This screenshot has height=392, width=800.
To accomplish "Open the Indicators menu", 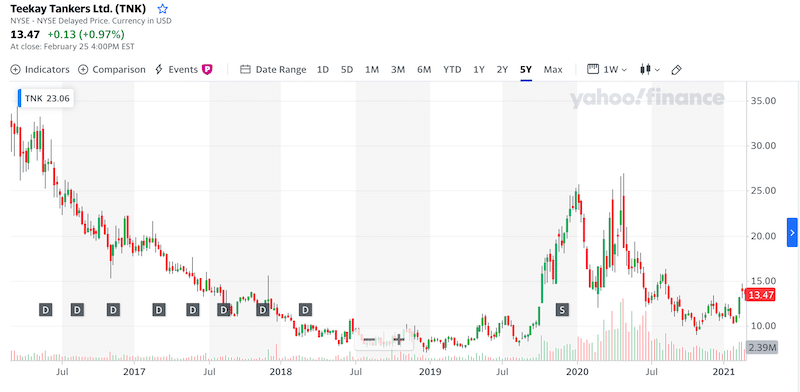I will click(x=40, y=69).
